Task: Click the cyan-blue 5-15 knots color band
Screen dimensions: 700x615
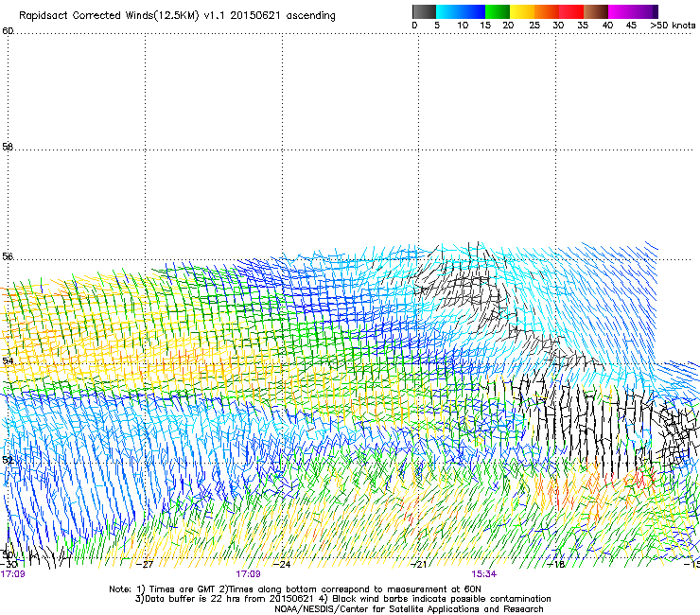Action: (x=461, y=11)
